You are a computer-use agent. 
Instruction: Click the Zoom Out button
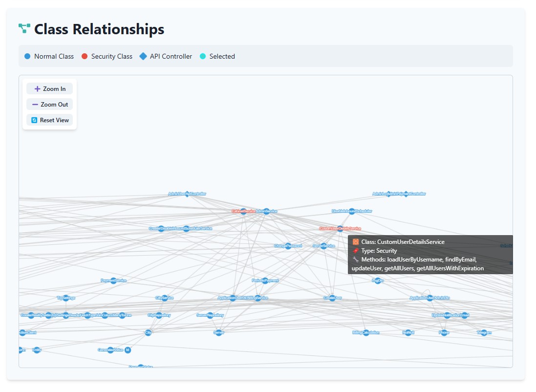(49, 105)
